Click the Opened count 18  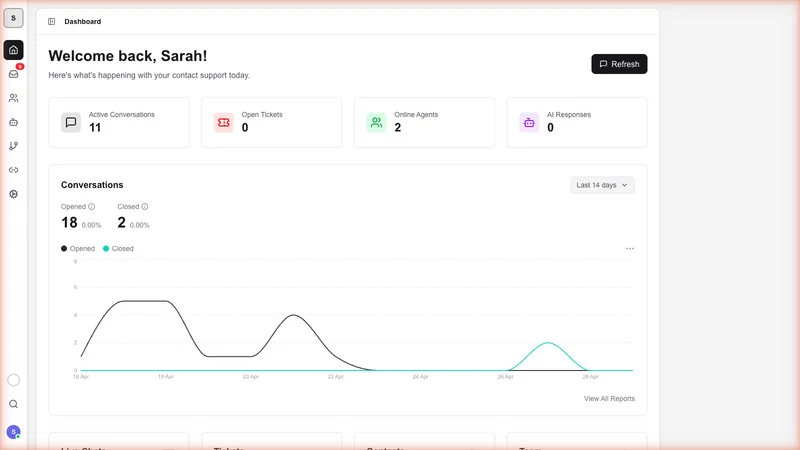[69, 222]
